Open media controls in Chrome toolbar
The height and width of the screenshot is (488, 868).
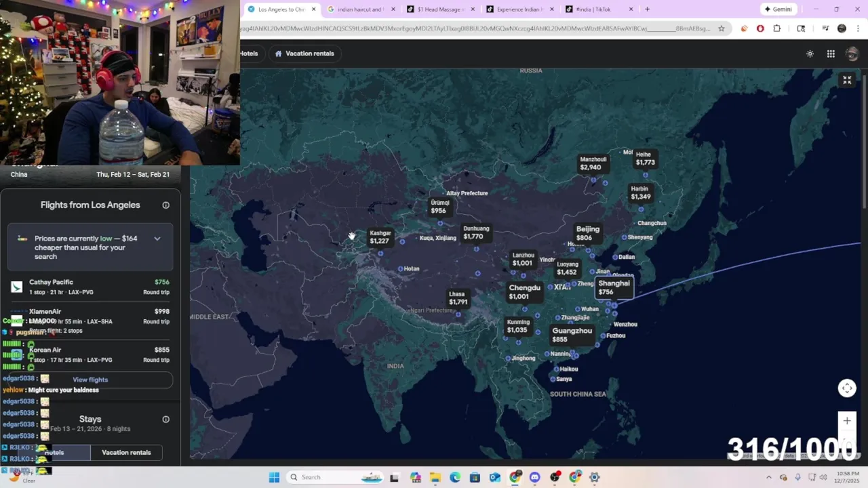coord(825,28)
